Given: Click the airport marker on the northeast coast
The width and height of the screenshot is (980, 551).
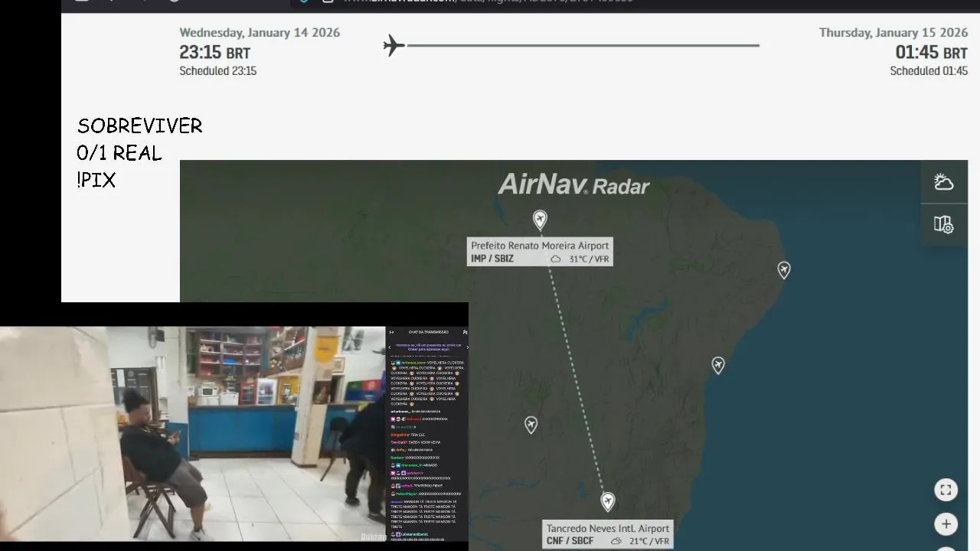Looking at the screenshot, I should (x=784, y=270).
